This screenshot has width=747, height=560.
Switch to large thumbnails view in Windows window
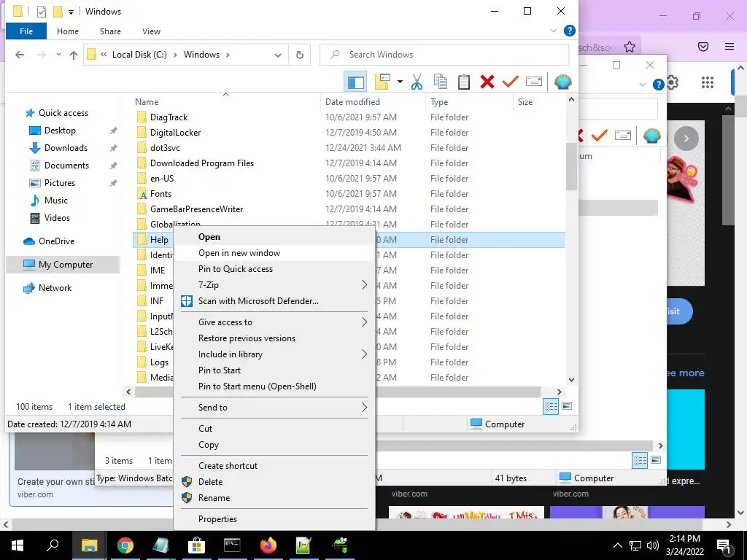pos(567,406)
